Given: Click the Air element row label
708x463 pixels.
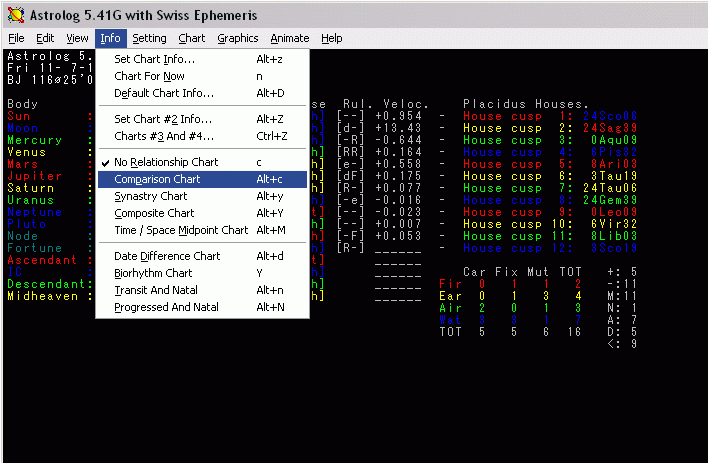Looking at the screenshot, I should tap(450, 308).
